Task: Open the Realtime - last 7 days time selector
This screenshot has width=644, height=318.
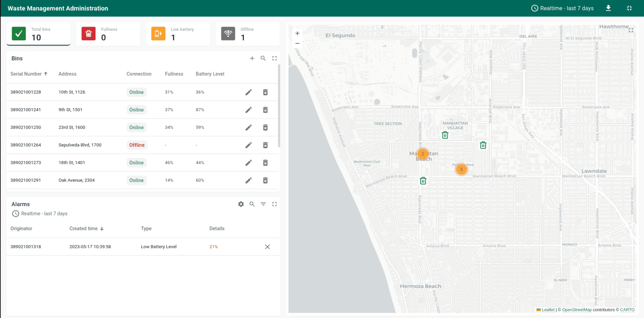Action: [x=562, y=8]
